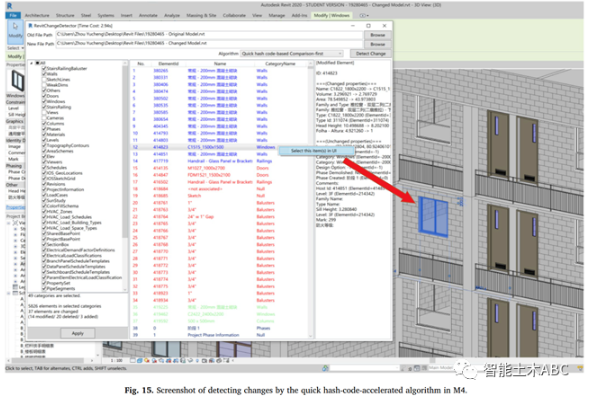The height and width of the screenshot is (400, 600).
Task: Click the Old File Path text field
Action: coord(209,34)
